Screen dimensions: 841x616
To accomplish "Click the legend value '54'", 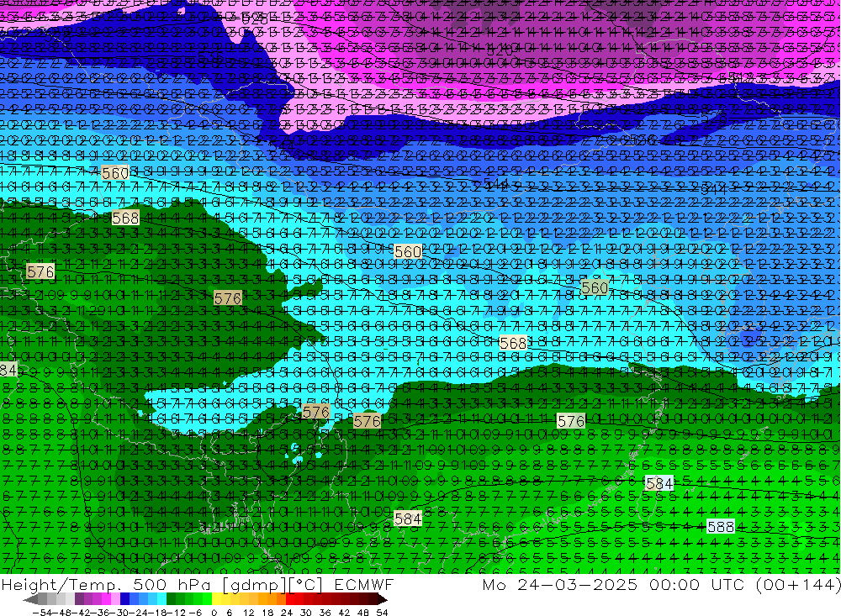I will click(x=382, y=613).
